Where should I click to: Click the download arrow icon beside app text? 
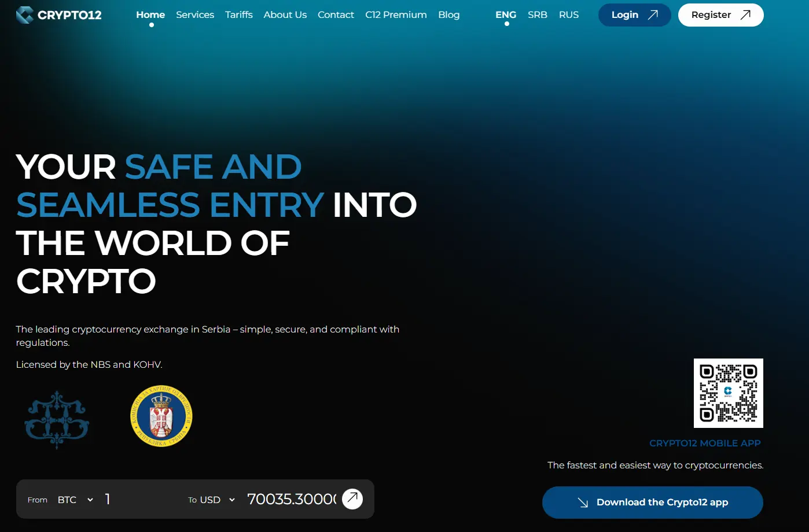coord(583,503)
